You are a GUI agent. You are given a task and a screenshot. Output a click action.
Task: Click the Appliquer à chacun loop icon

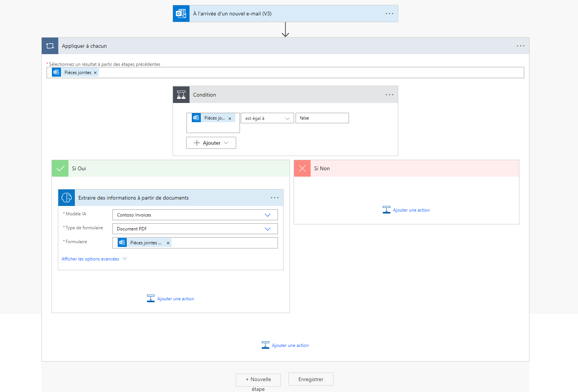point(50,46)
